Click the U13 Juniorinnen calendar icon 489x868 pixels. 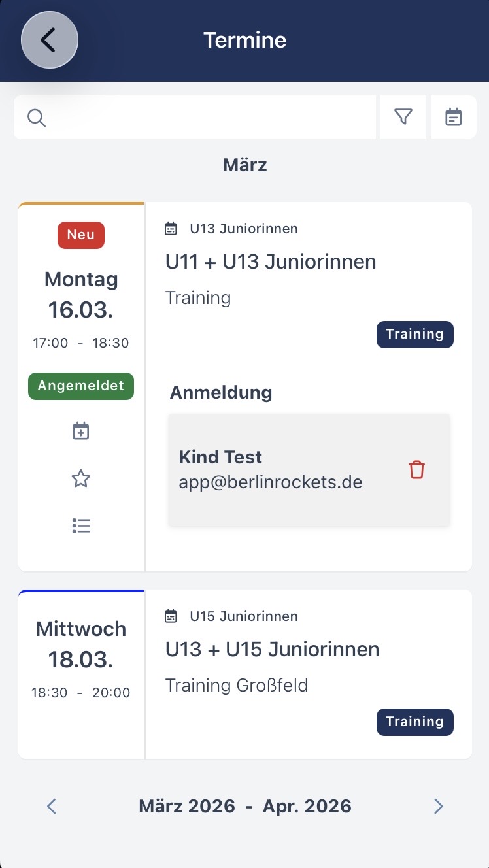[171, 229]
